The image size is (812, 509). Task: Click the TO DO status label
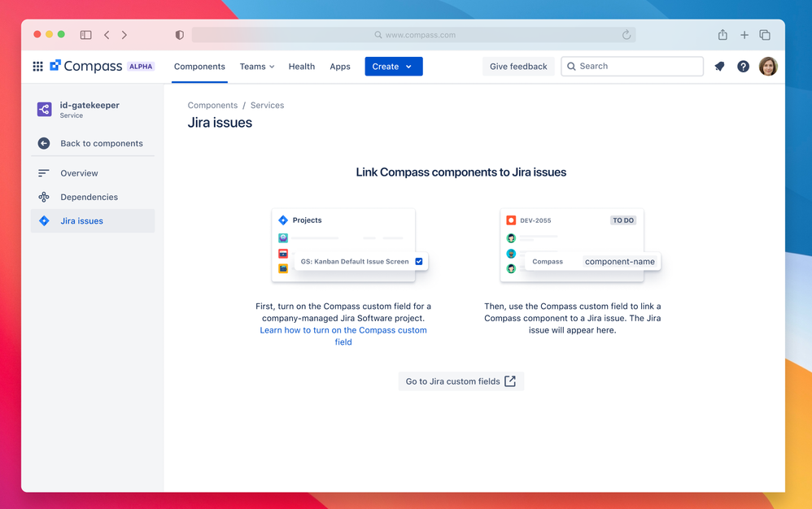click(x=623, y=220)
